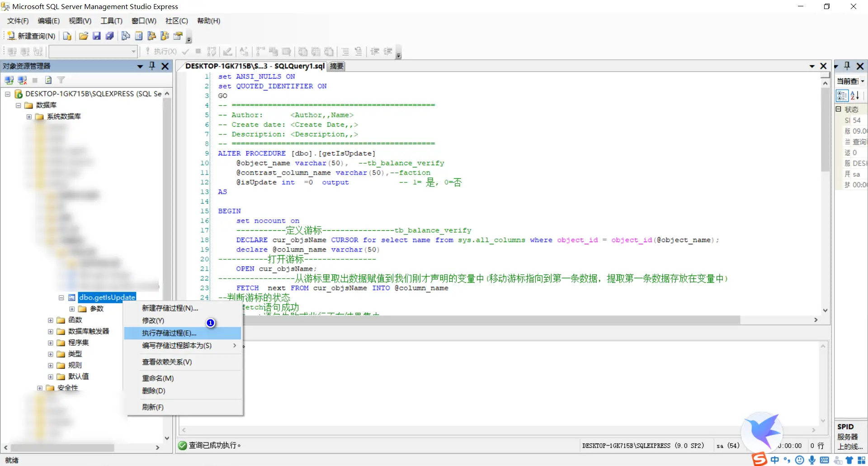Viewport: 868px width, 466px height.
Task: Select the 规则 folder in the tree
Action: (x=75, y=365)
